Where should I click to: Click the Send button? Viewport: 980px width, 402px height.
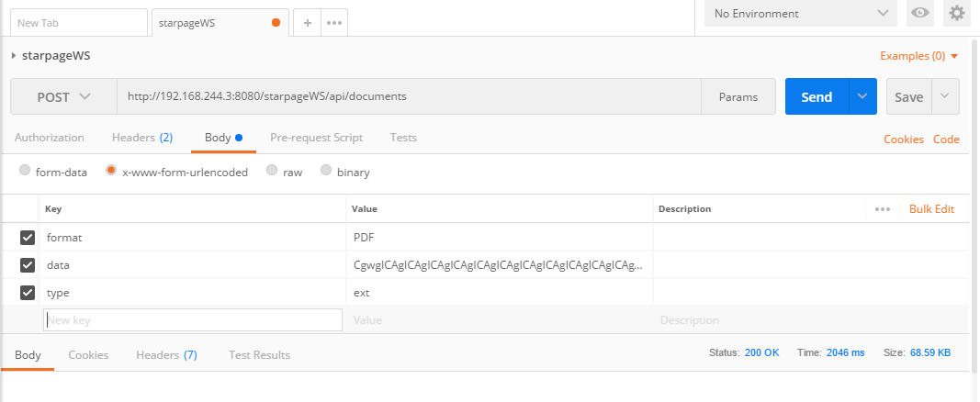tap(817, 96)
